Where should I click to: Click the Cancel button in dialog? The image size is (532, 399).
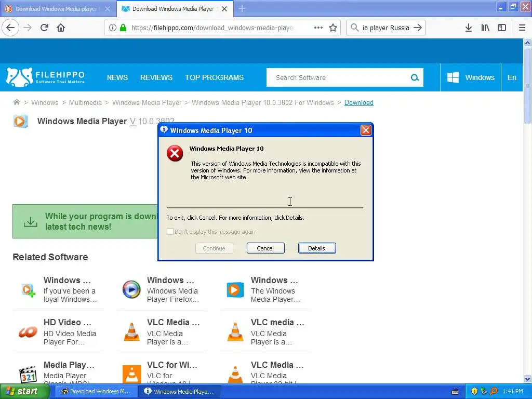(x=265, y=248)
